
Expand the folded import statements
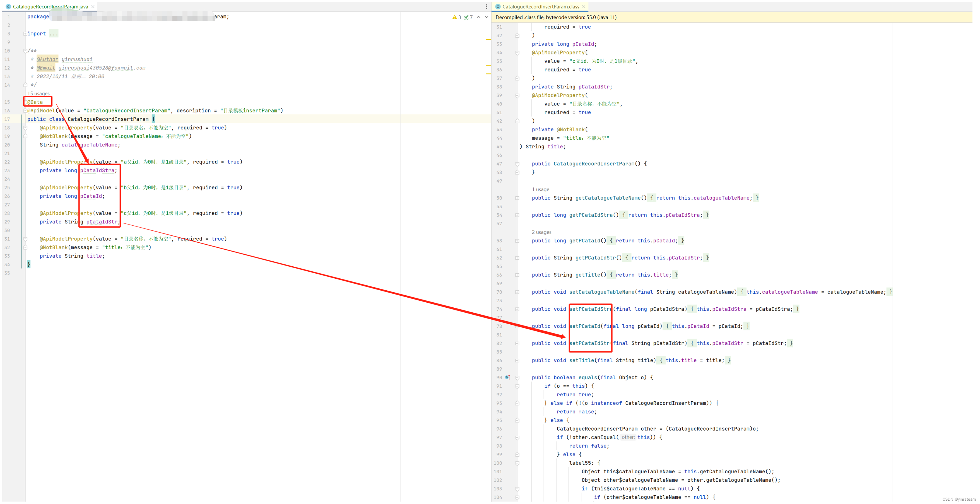pyautogui.click(x=25, y=33)
